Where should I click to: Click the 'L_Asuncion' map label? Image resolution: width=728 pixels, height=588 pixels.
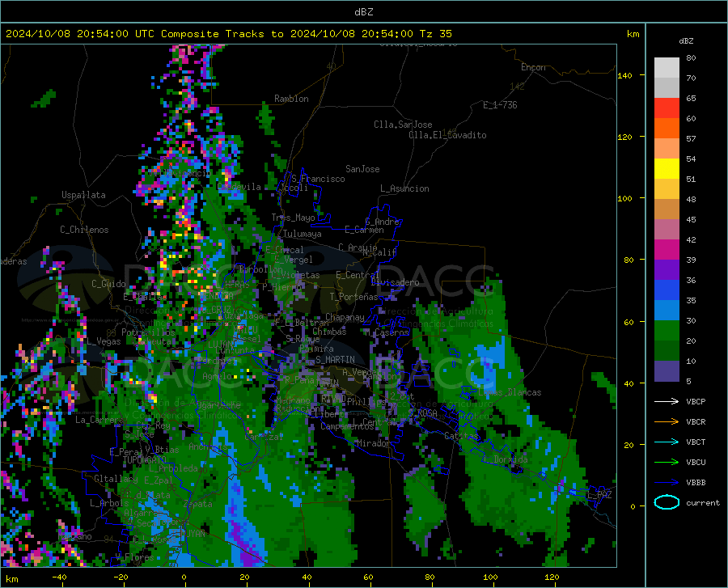(404, 188)
